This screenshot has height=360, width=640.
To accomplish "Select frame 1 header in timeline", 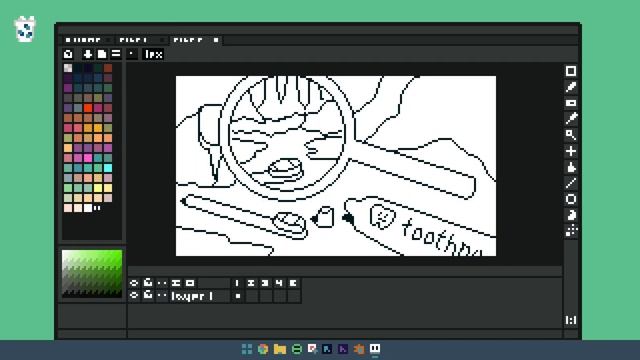I will point(238,283).
